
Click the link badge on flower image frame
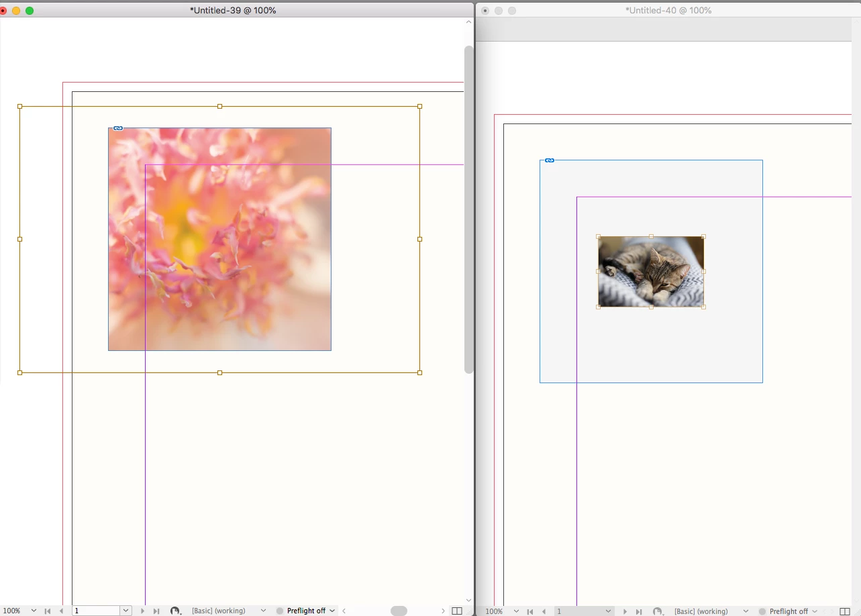(118, 128)
